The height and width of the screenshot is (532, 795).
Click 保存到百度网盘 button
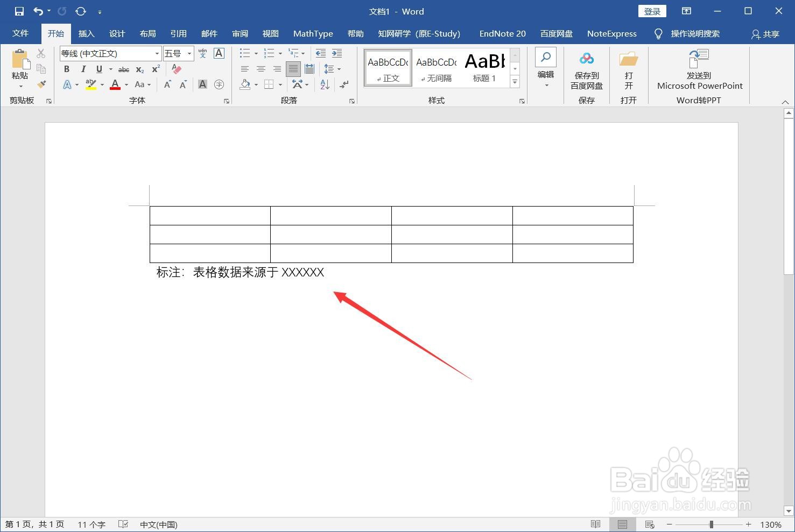pos(587,71)
